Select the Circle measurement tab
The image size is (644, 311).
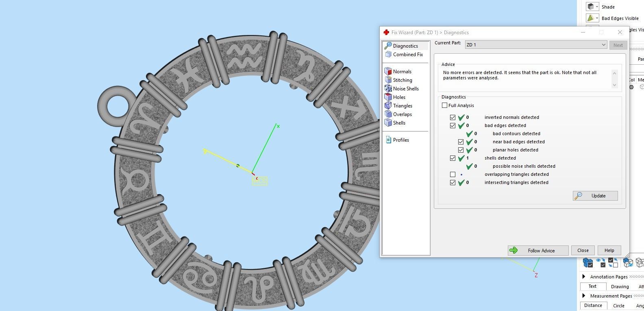click(619, 306)
